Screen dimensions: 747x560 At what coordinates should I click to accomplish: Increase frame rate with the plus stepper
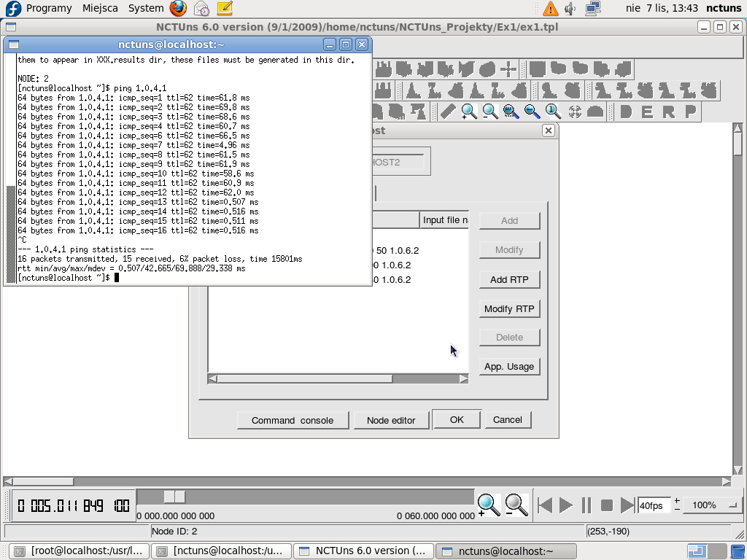coord(677,500)
